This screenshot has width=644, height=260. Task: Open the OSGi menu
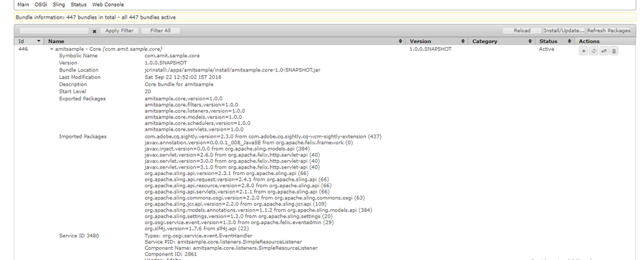[x=41, y=5]
